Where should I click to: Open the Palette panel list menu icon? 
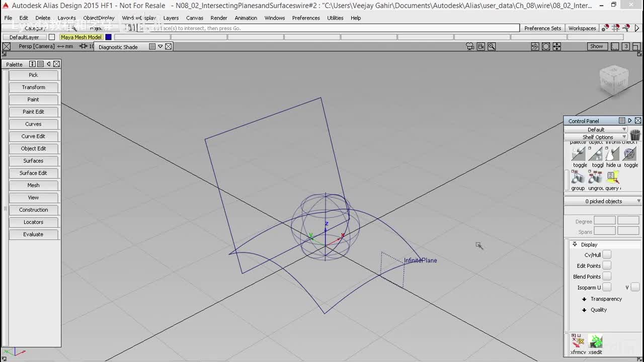(x=40, y=64)
